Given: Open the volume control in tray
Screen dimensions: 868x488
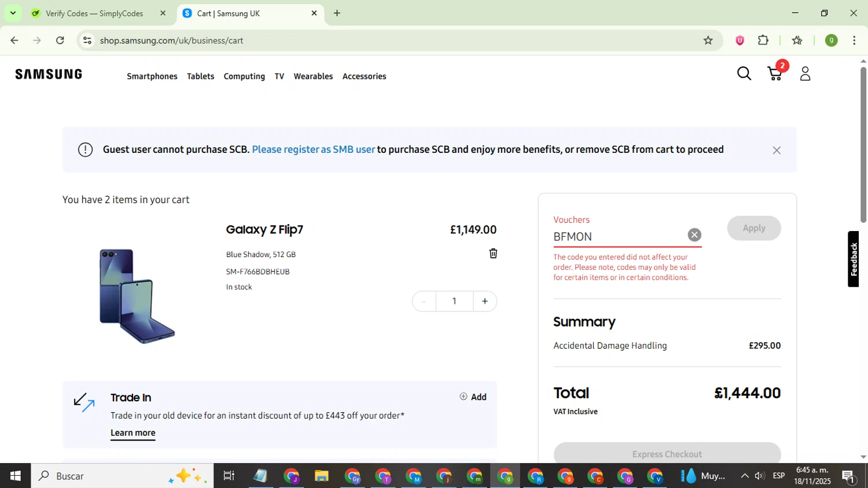Looking at the screenshot, I should pyautogui.click(x=760, y=476).
